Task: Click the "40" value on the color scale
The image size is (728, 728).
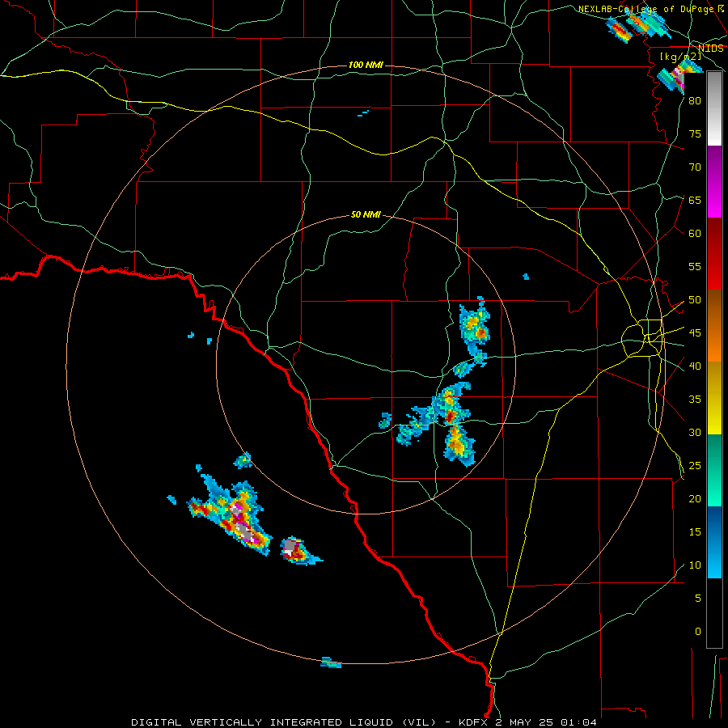Action: [695, 366]
